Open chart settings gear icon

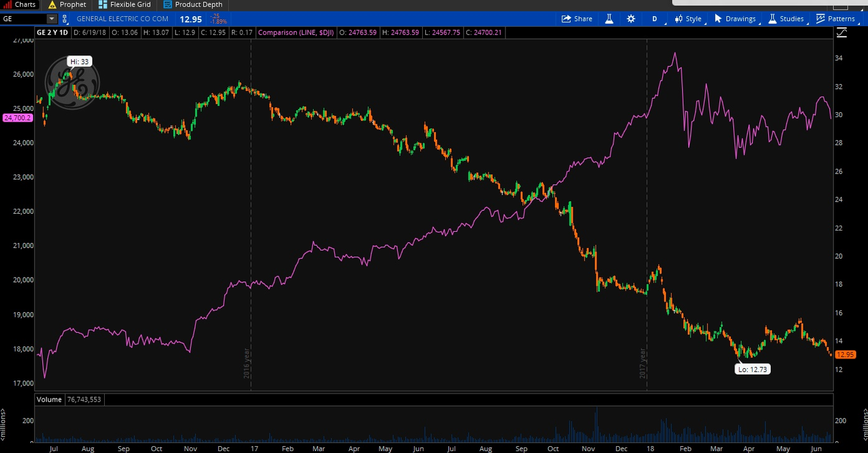tap(631, 19)
